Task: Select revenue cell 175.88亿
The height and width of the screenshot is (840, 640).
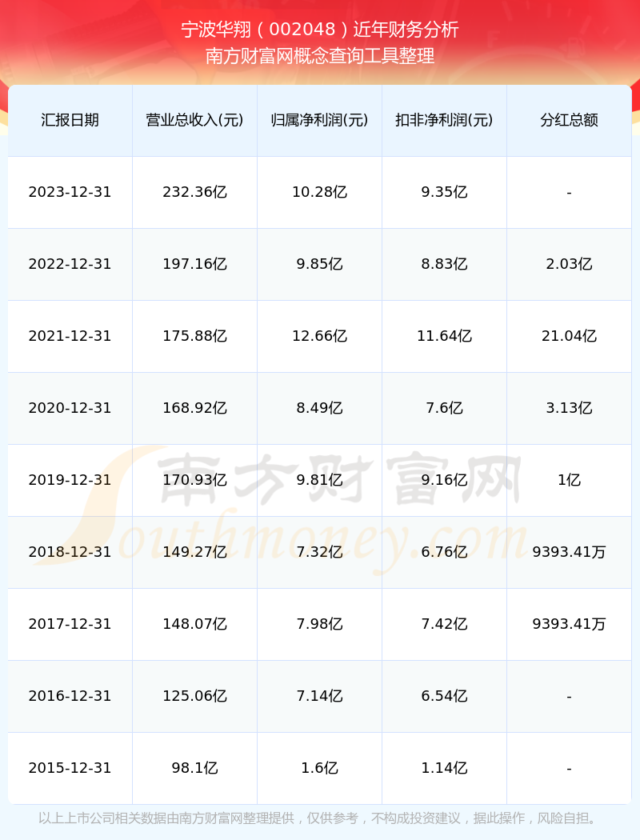Action: (195, 336)
